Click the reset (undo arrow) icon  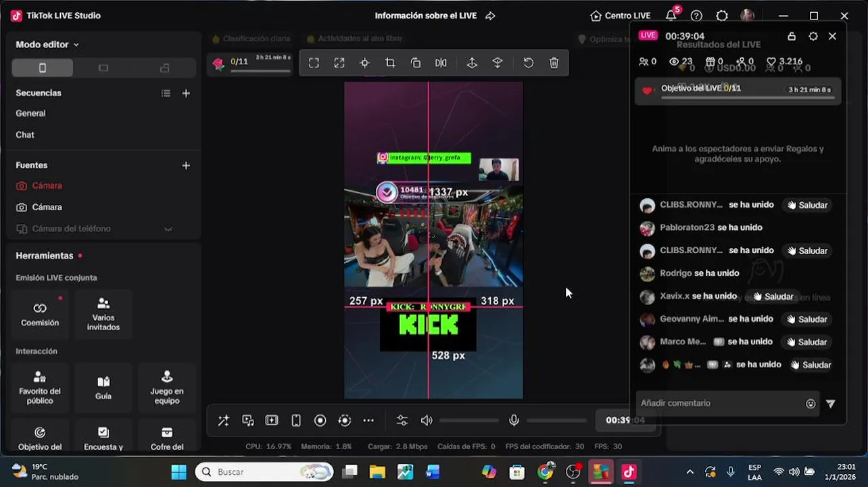tap(529, 63)
